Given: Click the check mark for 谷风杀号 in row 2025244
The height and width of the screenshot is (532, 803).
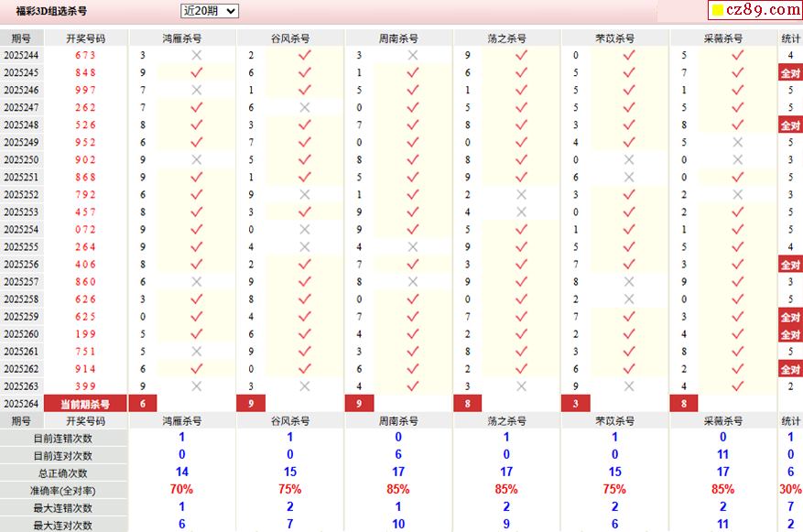Looking at the screenshot, I should tap(305, 55).
